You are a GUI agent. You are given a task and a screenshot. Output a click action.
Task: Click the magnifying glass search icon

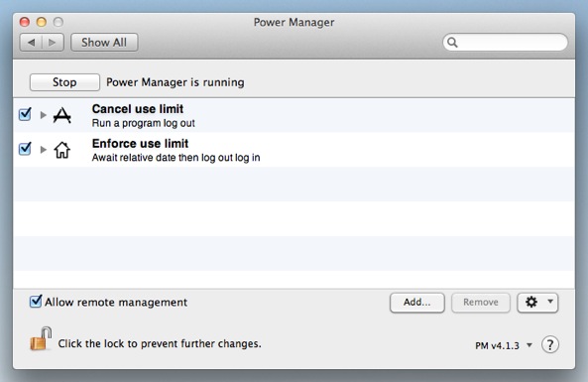click(x=452, y=43)
